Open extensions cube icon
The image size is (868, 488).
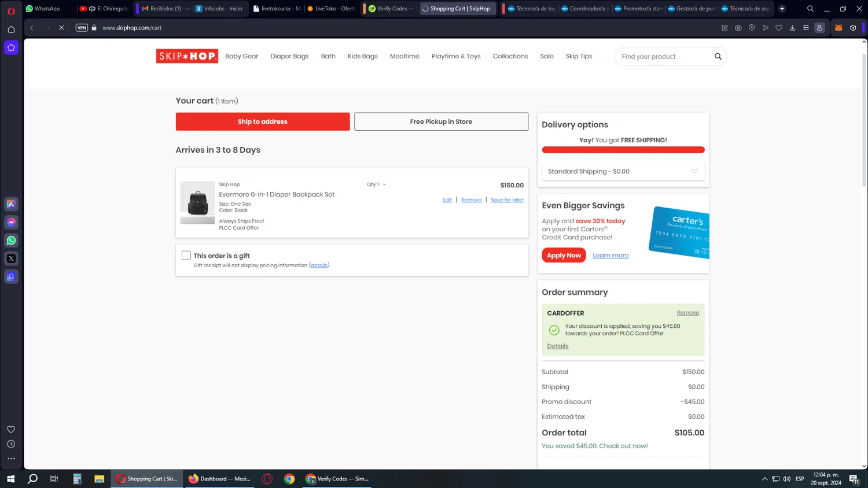click(853, 28)
